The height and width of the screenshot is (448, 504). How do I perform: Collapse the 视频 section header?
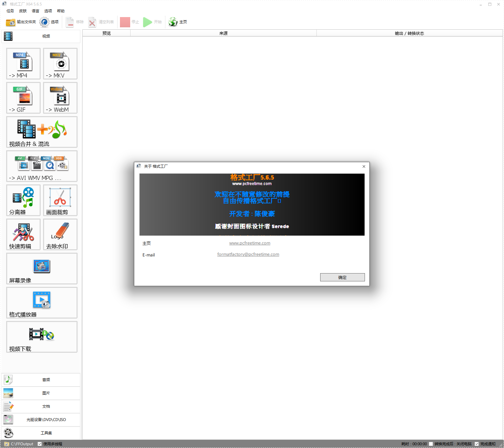pyautogui.click(x=41, y=36)
